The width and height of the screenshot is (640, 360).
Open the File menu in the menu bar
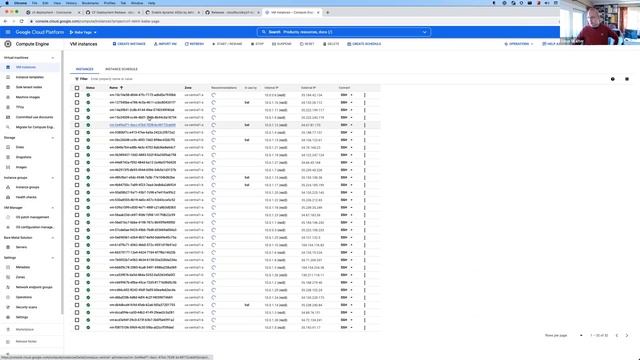(x=34, y=3)
